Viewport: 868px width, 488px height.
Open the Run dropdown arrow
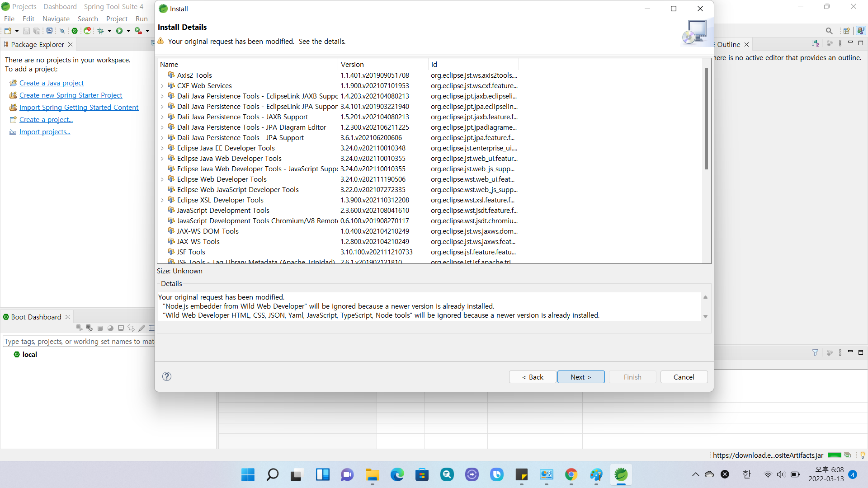(128, 31)
